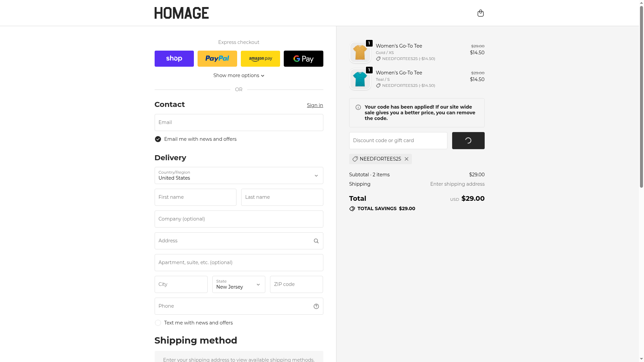
Task: Open the Country/Region dropdown
Action: pyautogui.click(x=238, y=175)
